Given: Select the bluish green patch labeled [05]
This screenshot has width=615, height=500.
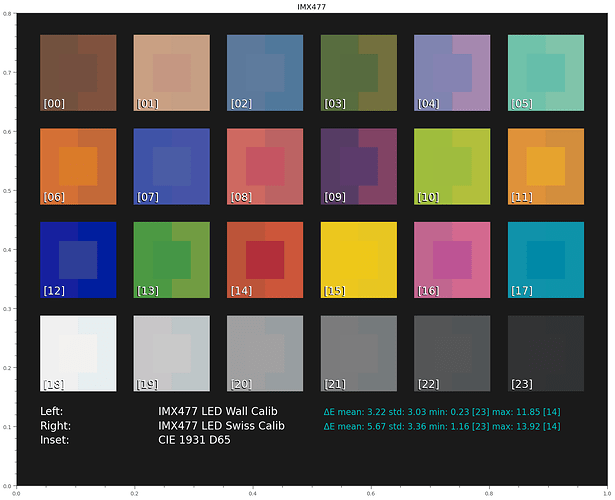Looking at the screenshot, I should (546, 73).
